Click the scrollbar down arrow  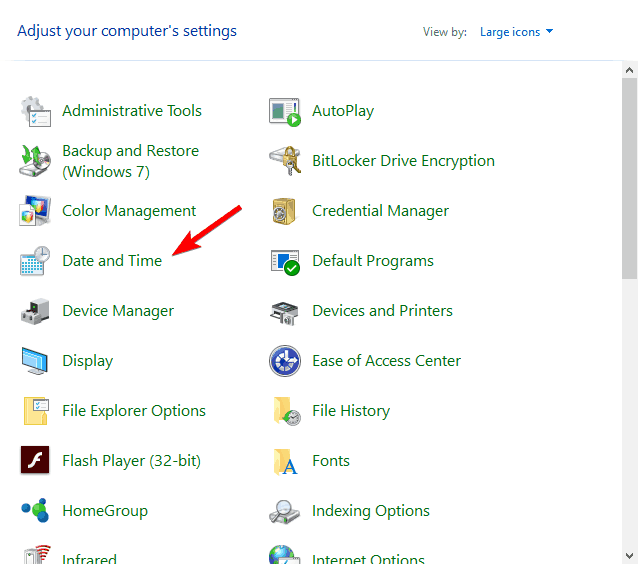(629, 555)
